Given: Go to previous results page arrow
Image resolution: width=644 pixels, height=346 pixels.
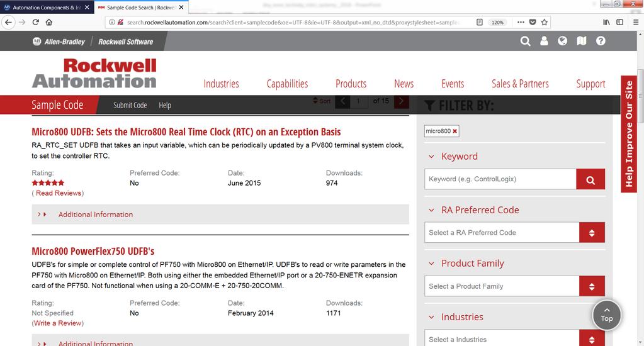Looking at the screenshot, I should tap(342, 101).
